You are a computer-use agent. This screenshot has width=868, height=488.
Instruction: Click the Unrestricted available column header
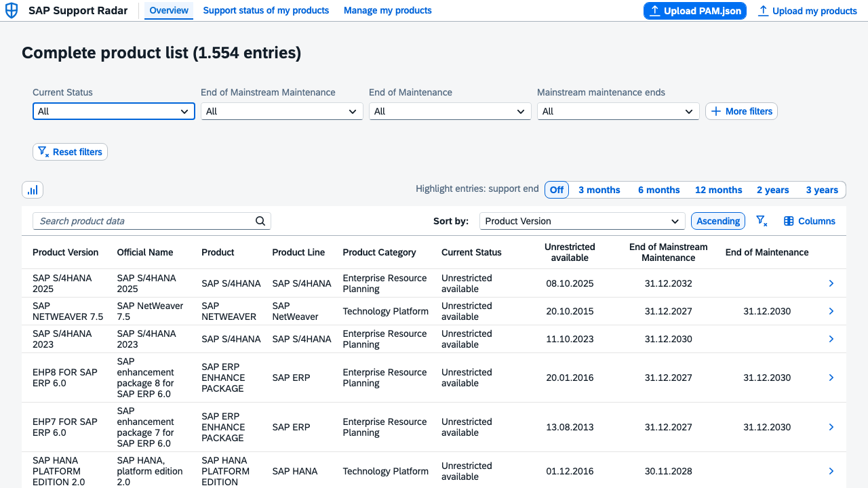point(570,252)
